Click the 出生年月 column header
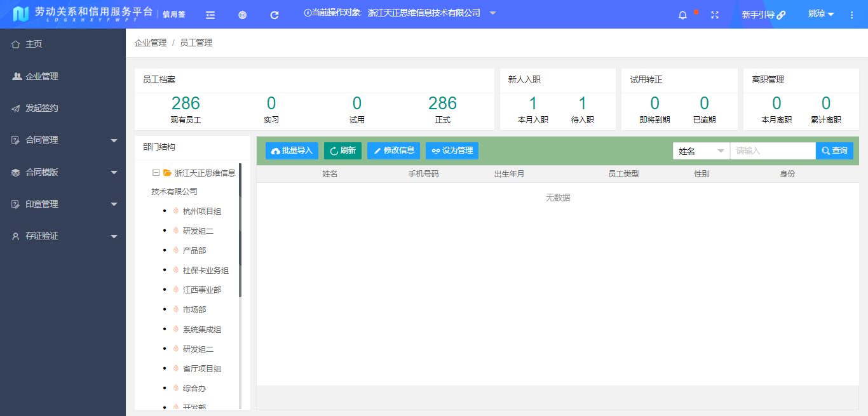This screenshot has width=868, height=416. [x=509, y=174]
